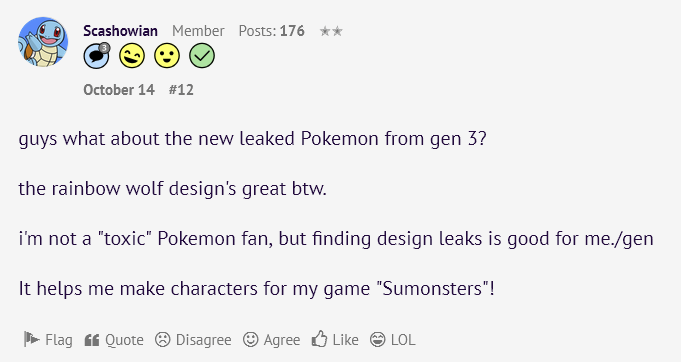Click the speech bubble badge with count 3

(x=96, y=56)
